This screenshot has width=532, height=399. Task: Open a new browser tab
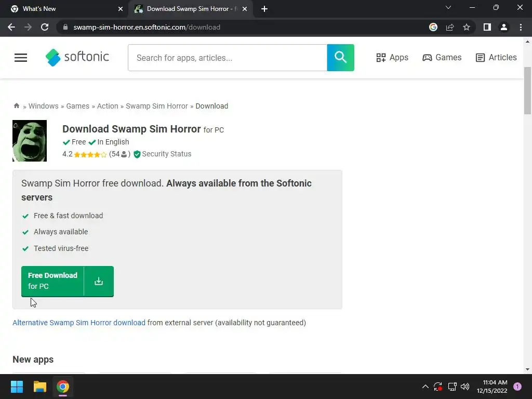[264, 9]
